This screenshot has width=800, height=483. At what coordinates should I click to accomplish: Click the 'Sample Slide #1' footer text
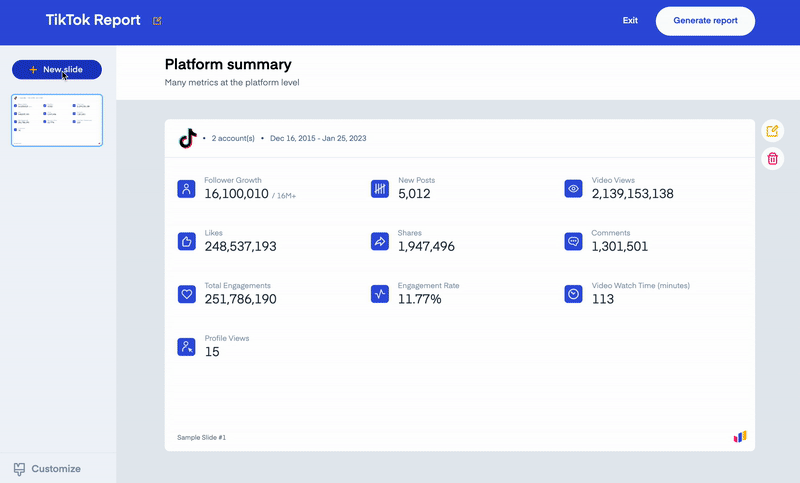pyautogui.click(x=202, y=438)
